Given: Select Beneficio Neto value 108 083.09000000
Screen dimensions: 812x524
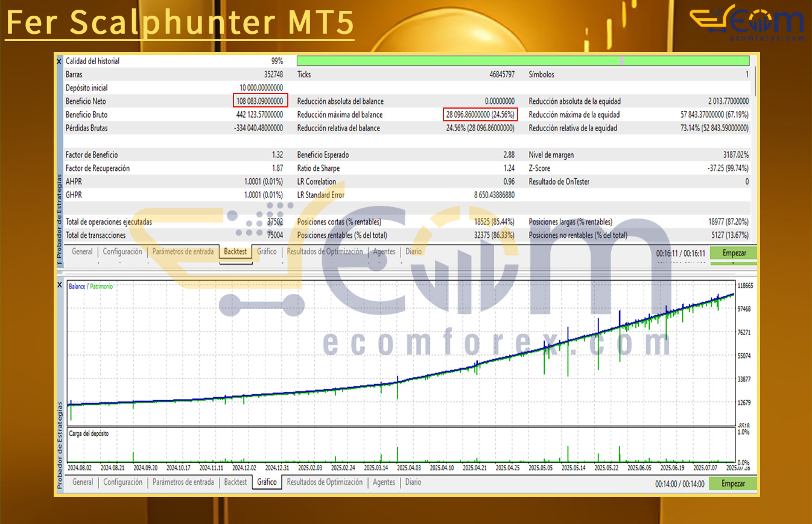Looking at the screenshot, I should (261, 101).
